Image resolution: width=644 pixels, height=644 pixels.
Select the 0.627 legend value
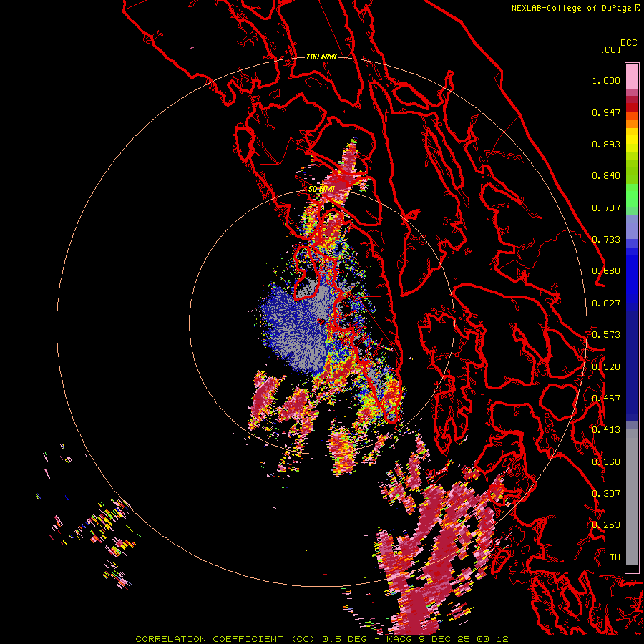606,303
